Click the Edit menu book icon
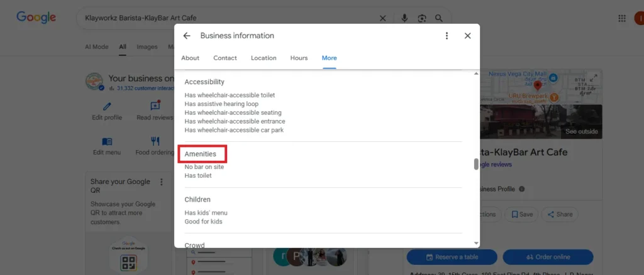 pyautogui.click(x=107, y=142)
